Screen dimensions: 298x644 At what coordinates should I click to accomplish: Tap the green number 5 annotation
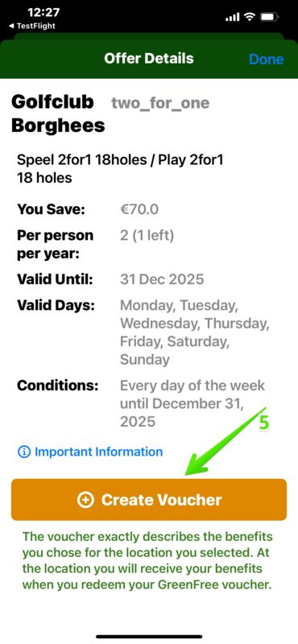pos(264,423)
